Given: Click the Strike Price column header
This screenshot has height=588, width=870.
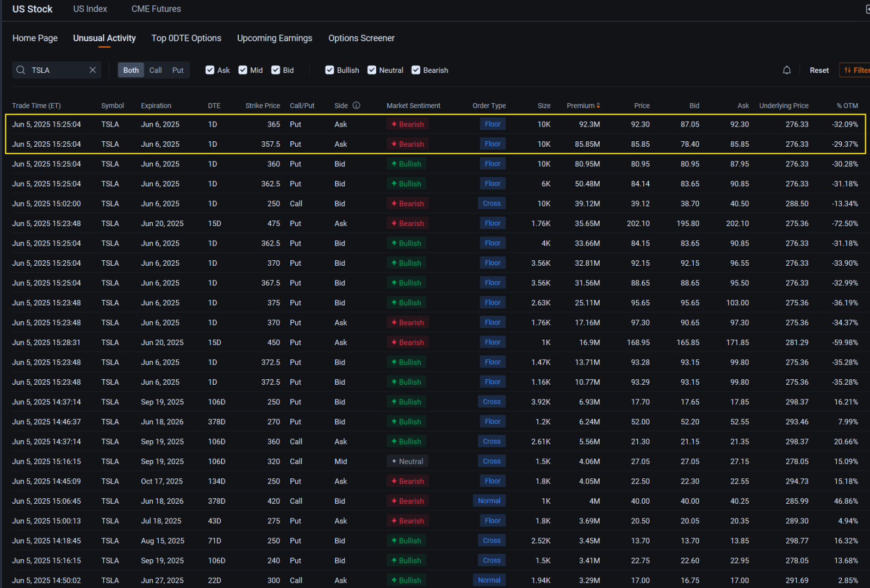Looking at the screenshot, I should tap(263, 105).
